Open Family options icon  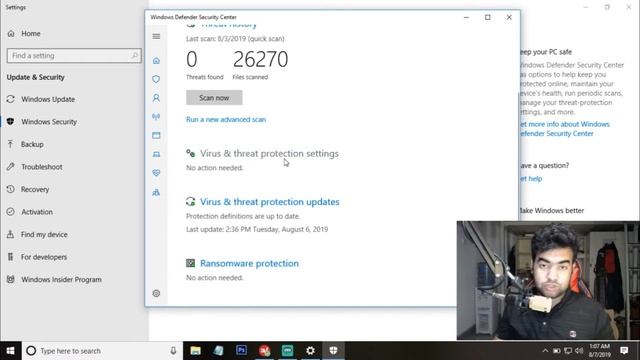coord(156,192)
